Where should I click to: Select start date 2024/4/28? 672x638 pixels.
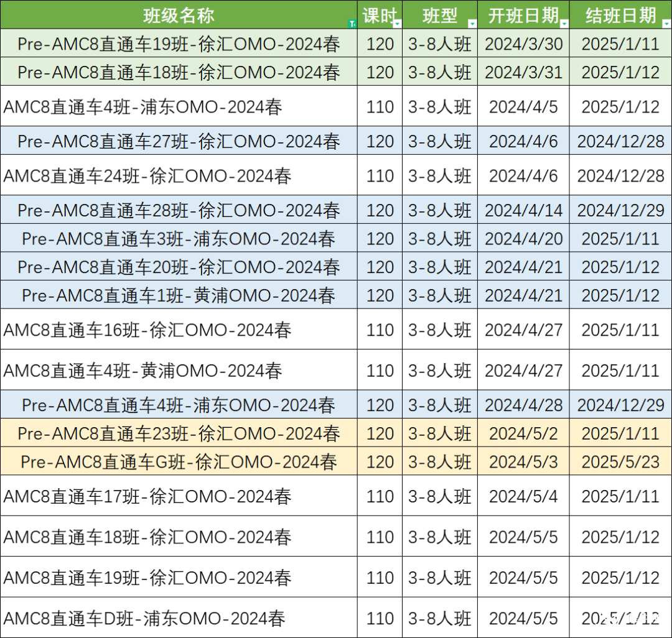523,404
